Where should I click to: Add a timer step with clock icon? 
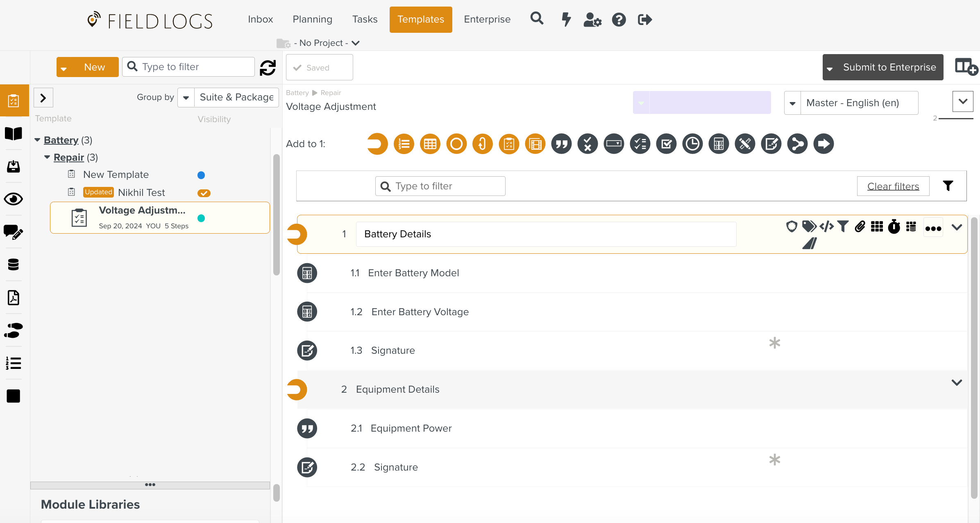click(692, 144)
